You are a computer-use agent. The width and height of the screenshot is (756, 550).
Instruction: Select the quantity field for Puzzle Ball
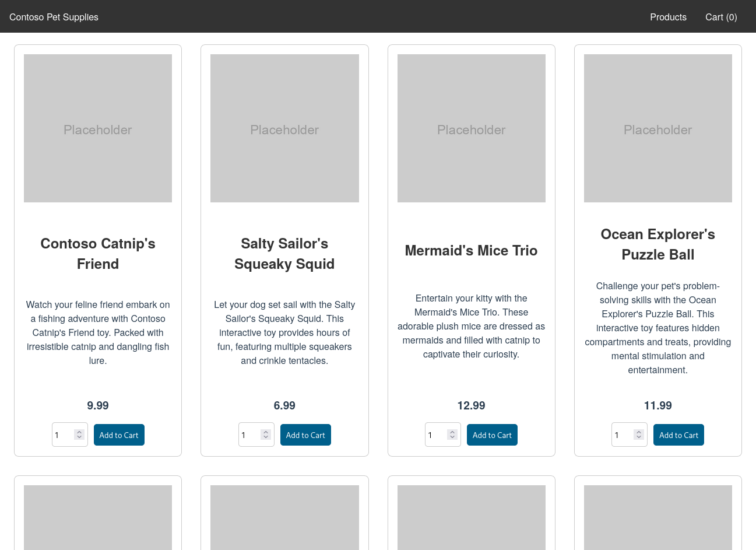624,435
